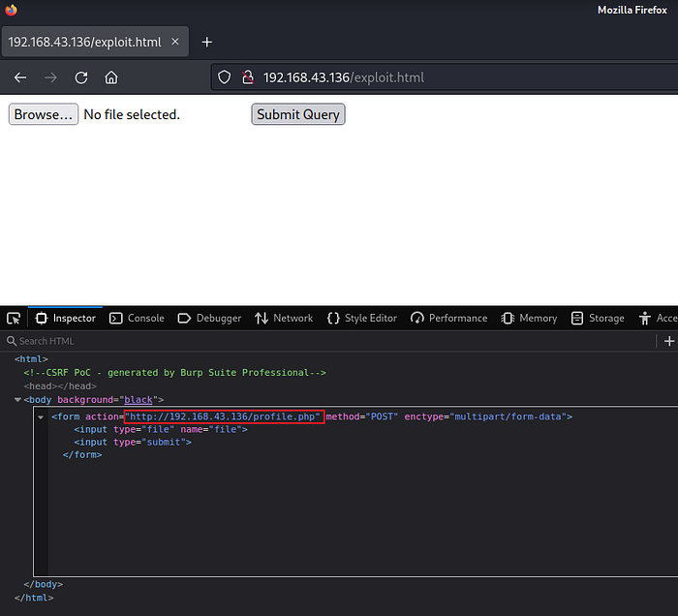Viewport: 678px width, 616px height.
Task: Click the tracking protection shield icon
Action: point(224,77)
